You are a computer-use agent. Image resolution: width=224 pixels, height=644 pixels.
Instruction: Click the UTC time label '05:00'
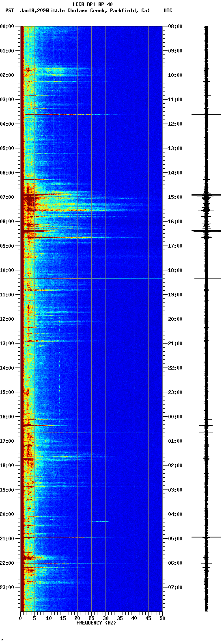click(x=175, y=539)
